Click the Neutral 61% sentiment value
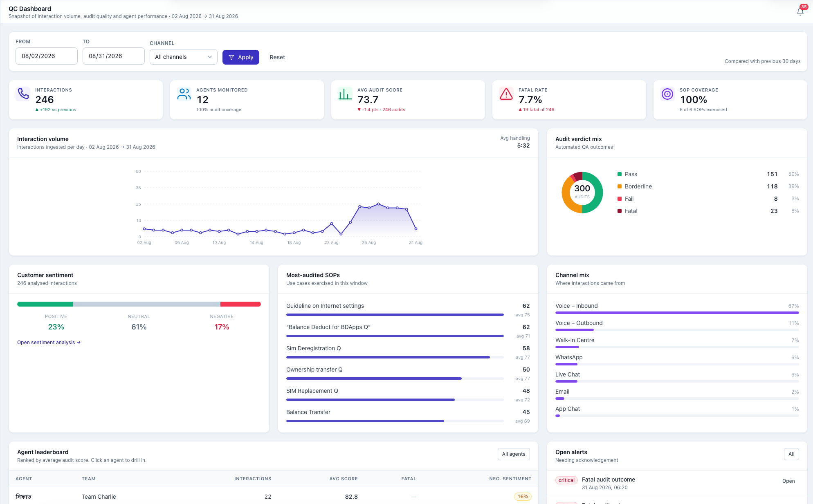Image resolution: width=813 pixels, height=504 pixels. [139, 327]
